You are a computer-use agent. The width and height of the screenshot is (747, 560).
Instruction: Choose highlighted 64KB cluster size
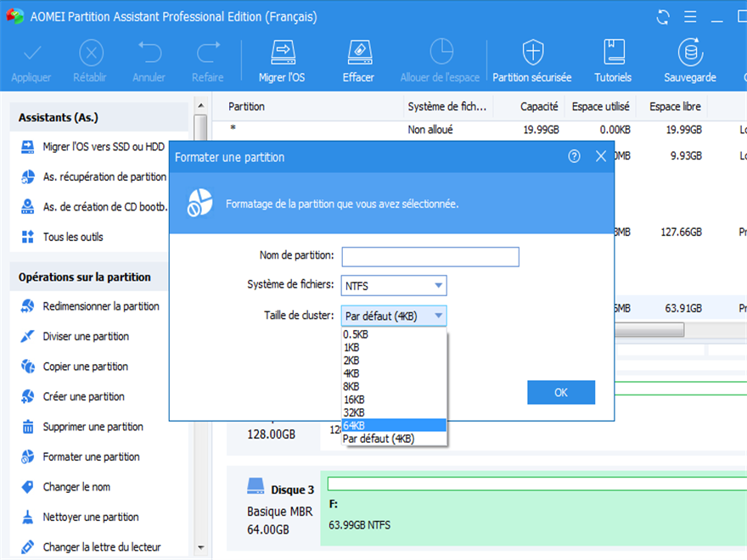click(x=394, y=425)
